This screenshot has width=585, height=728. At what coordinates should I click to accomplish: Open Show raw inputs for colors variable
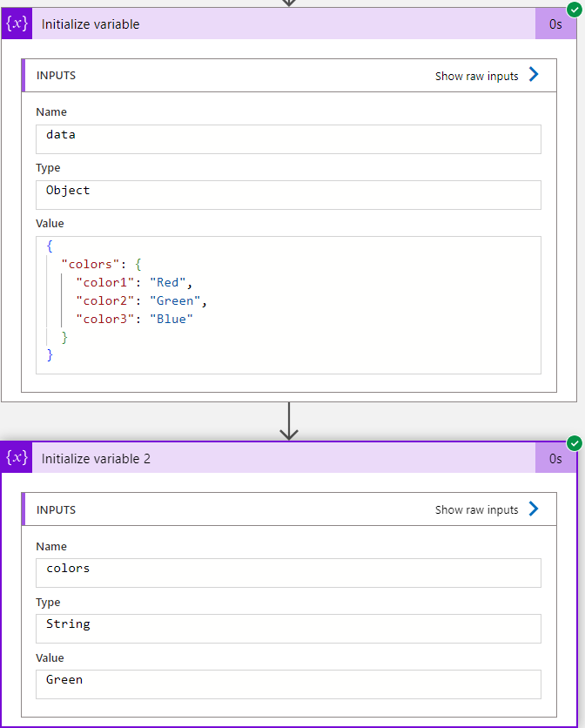coord(477,510)
